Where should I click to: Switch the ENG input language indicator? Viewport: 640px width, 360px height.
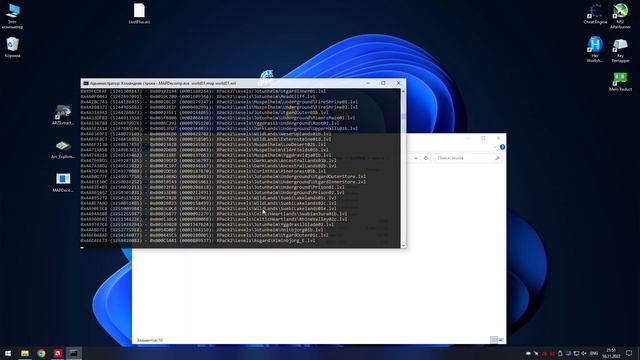(594, 353)
